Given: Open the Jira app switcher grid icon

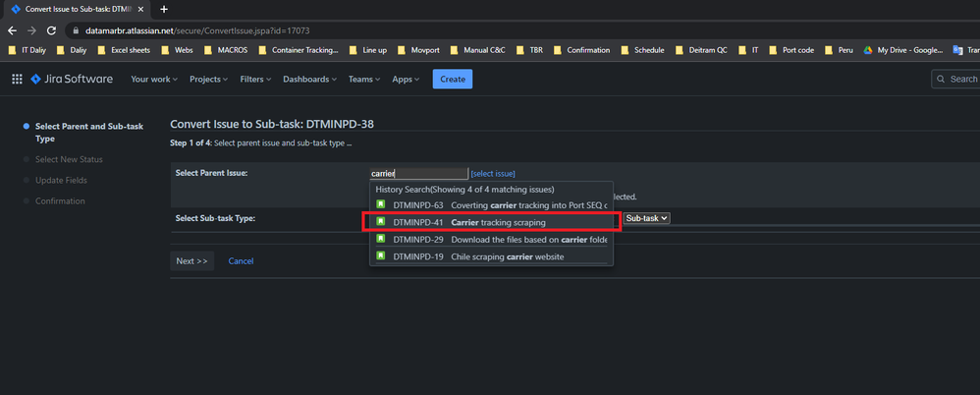Looking at the screenshot, I should [x=17, y=79].
